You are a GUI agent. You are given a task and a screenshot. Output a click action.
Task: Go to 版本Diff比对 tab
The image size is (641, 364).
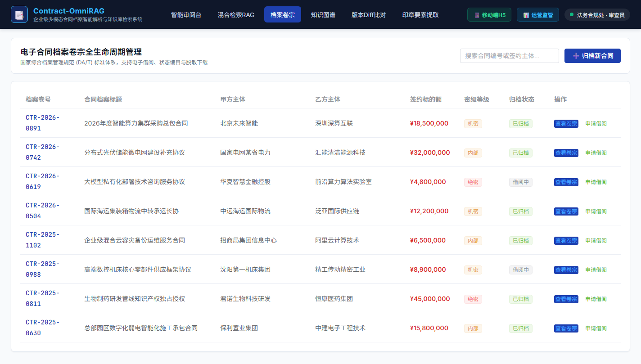point(369,14)
